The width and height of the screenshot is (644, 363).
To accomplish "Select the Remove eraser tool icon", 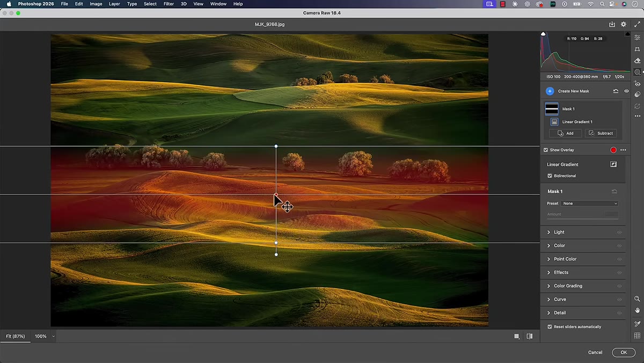I will click(x=637, y=61).
